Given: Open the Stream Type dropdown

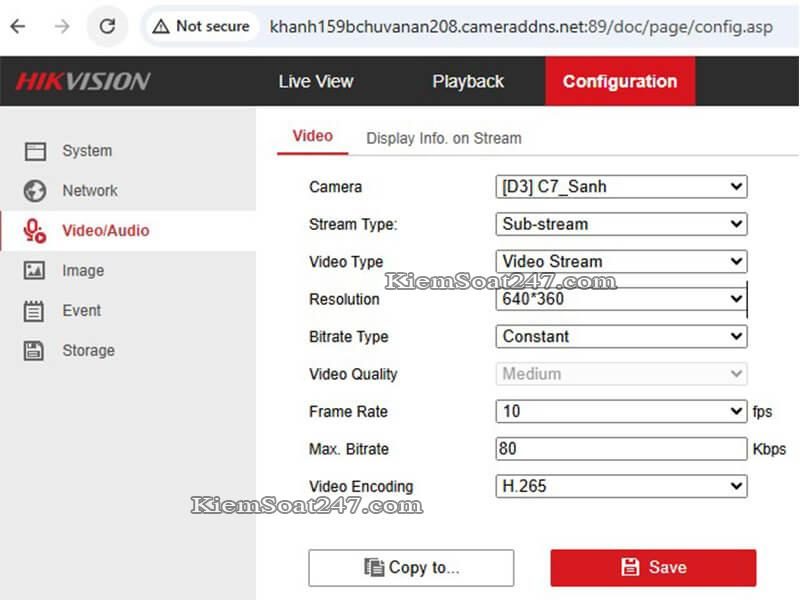Looking at the screenshot, I should point(621,224).
